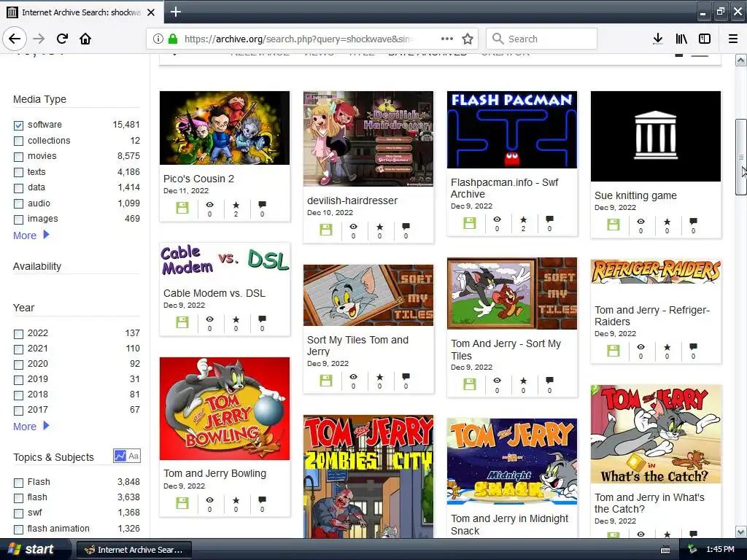This screenshot has width=747, height=560.
Task: Check the flash animation topic checkbox
Action: [18, 529]
